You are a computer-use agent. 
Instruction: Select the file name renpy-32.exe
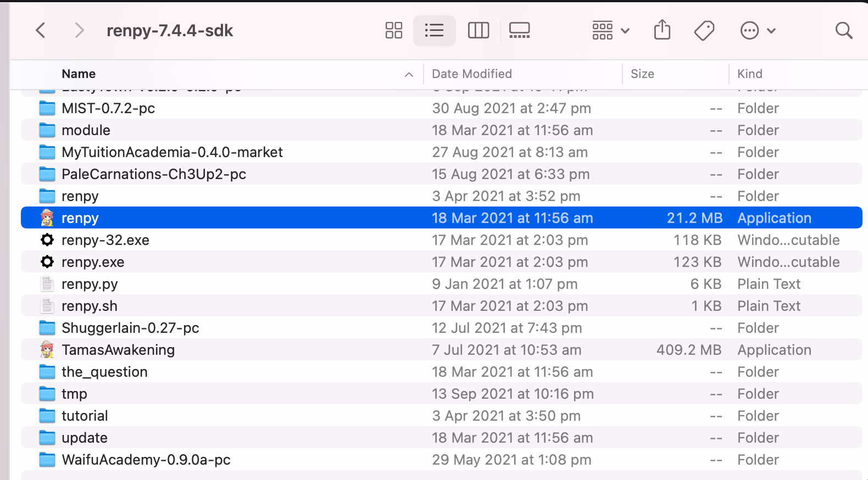point(105,240)
